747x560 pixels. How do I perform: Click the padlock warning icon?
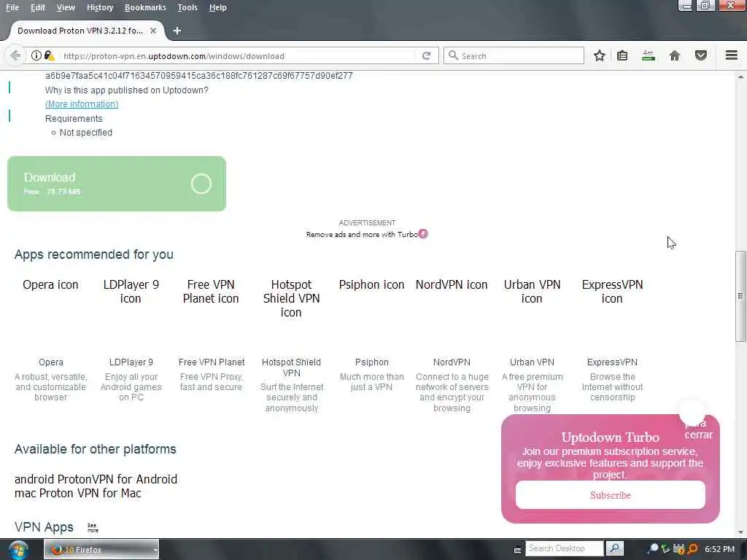click(49, 55)
